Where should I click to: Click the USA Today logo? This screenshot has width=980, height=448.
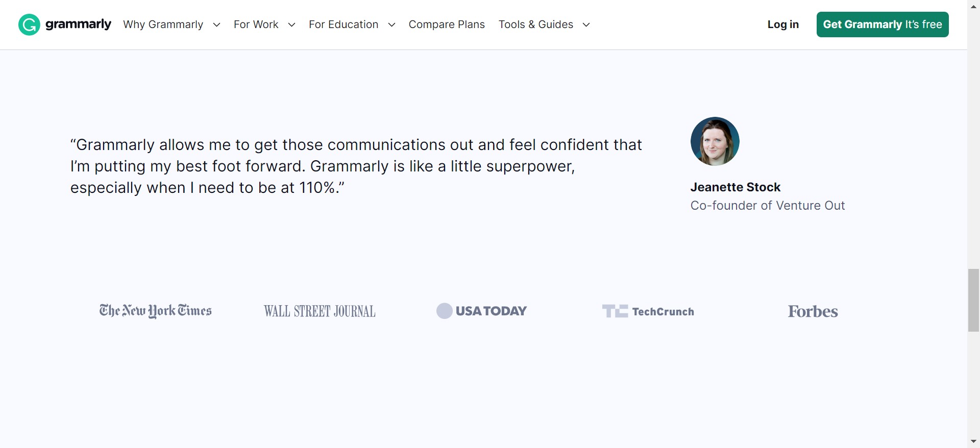pos(481,311)
